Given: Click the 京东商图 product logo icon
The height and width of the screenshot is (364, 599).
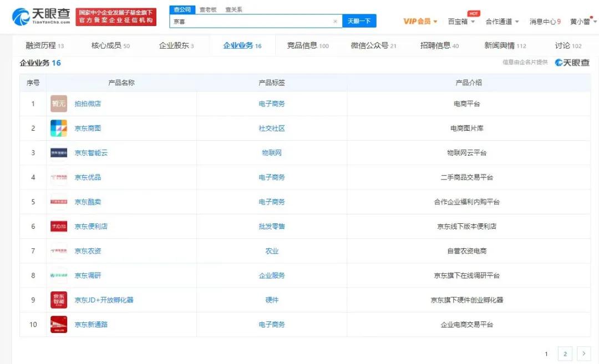Looking at the screenshot, I should (x=59, y=128).
